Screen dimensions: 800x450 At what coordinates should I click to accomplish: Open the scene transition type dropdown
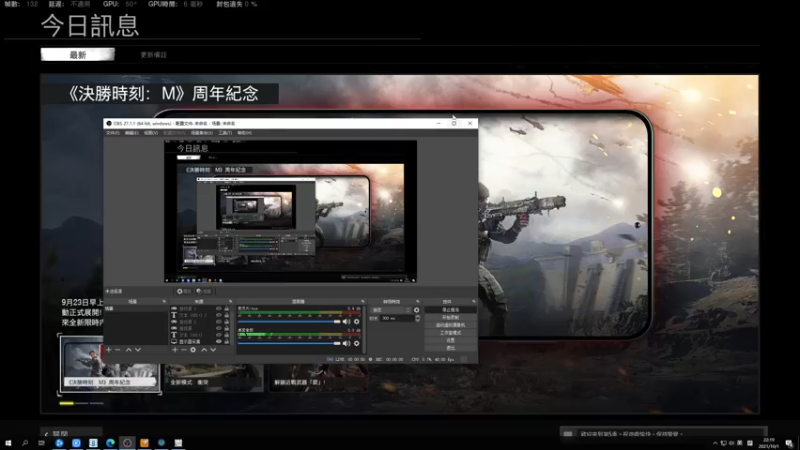pyautogui.click(x=391, y=310)
